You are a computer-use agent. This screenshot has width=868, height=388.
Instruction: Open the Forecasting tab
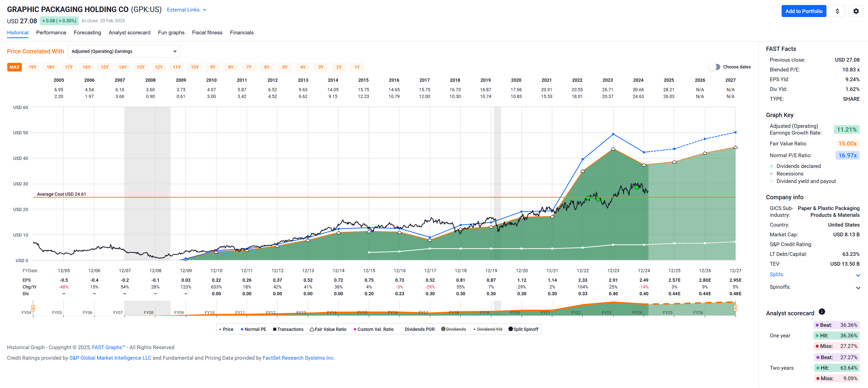87,33
